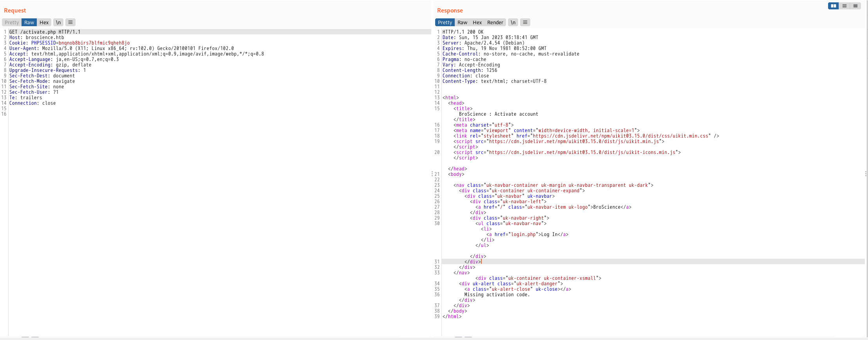This screenshot has width=868, height=340.
Task: Select the PHPSESSID cookie value
Action: [94, 43]
